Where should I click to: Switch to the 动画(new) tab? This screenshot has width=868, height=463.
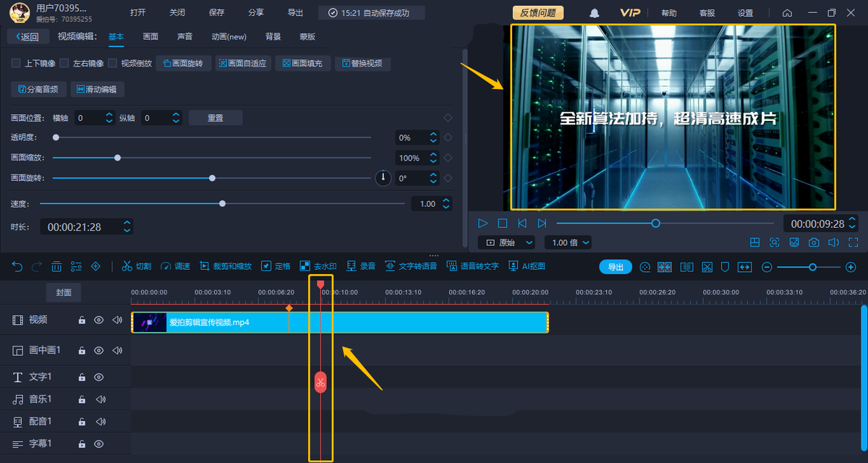point(229,37)
